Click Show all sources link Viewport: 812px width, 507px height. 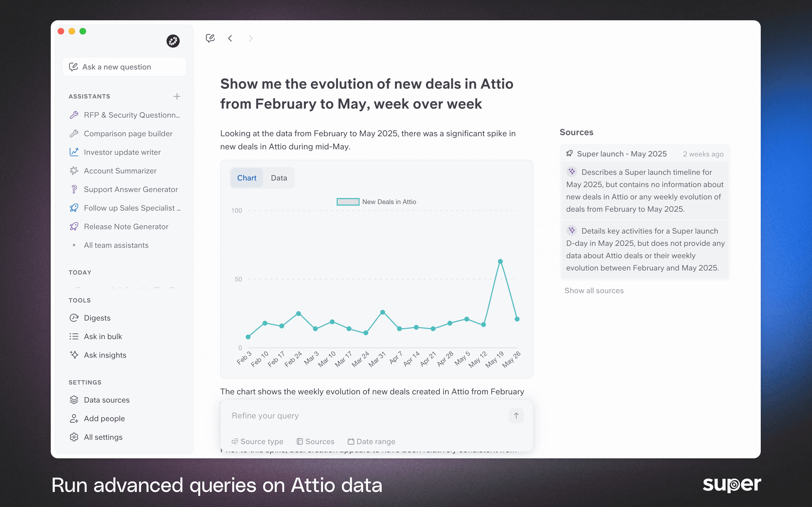pyautogui.click(x=594, y=291)
